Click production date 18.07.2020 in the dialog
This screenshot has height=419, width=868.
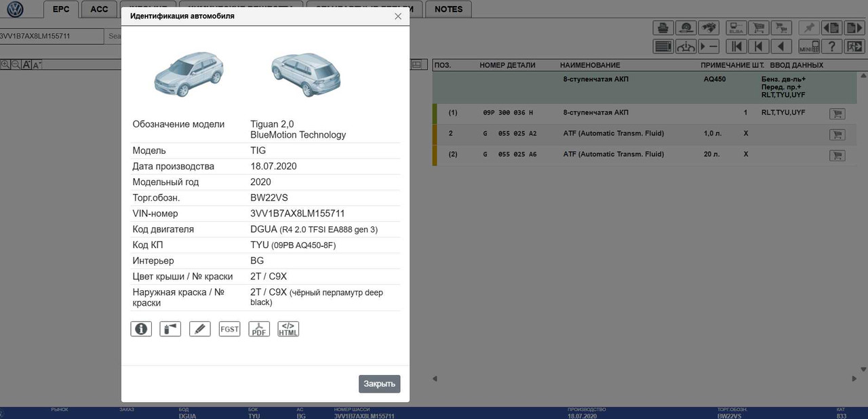273,166
